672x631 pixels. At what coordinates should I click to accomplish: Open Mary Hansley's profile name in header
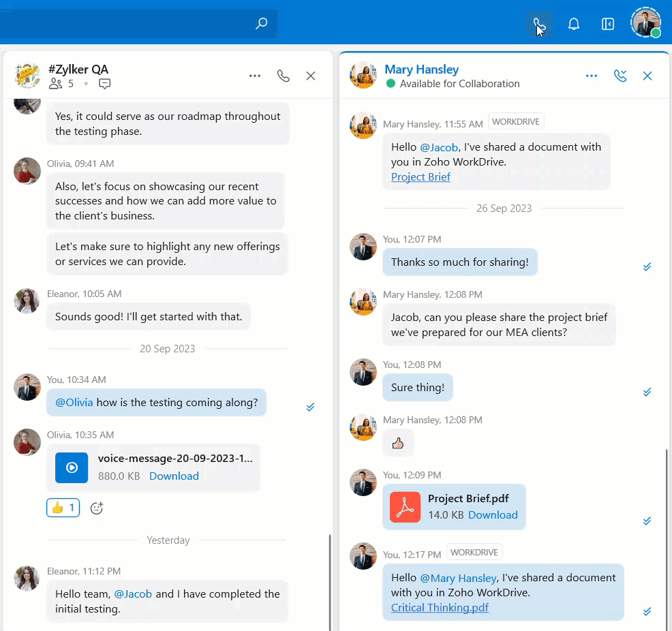click(421, 70)
